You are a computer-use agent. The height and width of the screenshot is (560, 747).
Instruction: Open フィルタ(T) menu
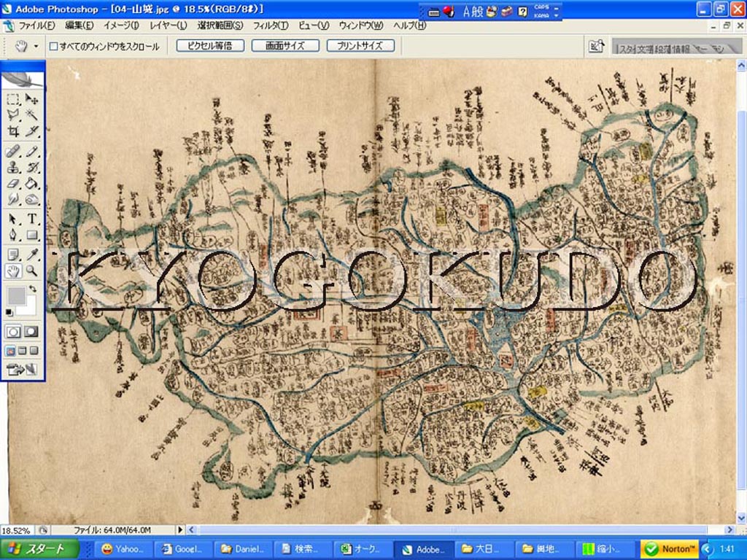click(270, 26)
